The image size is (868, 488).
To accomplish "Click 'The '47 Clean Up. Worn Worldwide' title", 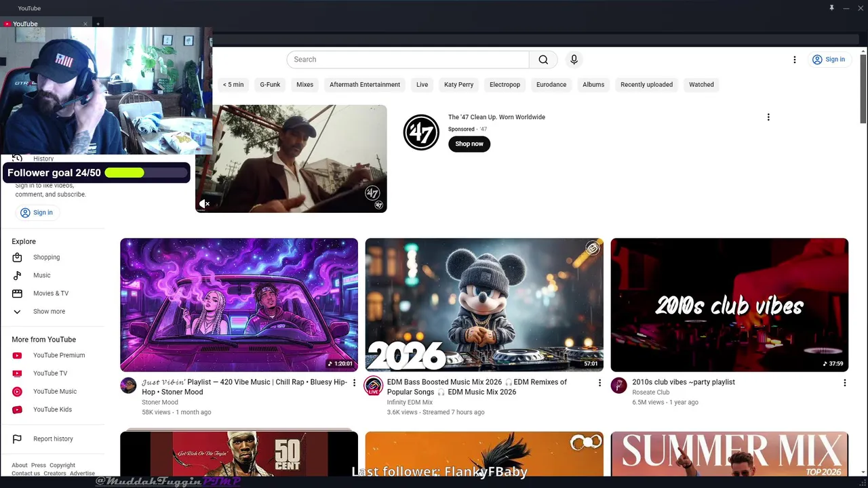I will pyautogui.click(x=496, y=117).
